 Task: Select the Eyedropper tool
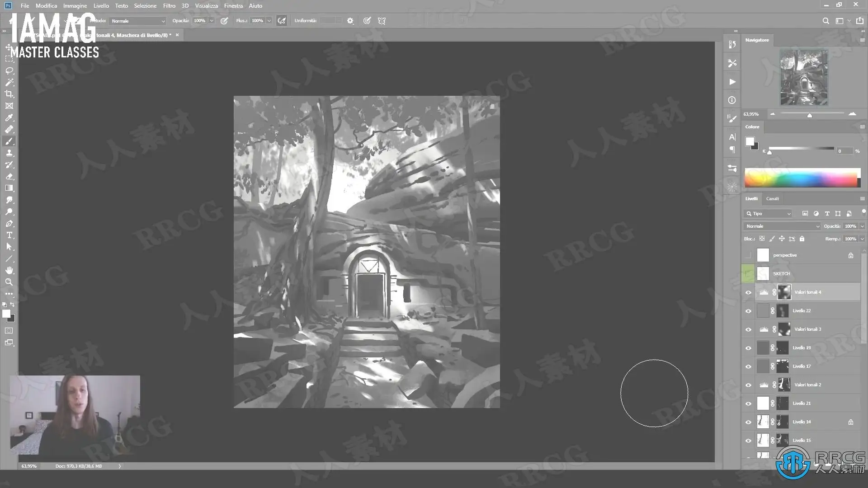pyautogui.click(x=9, y=118)
